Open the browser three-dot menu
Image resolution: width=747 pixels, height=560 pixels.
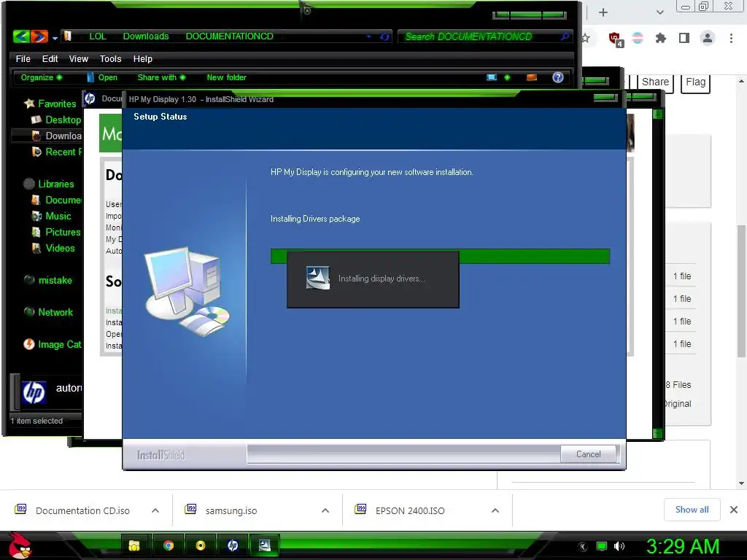click(731, 38)
